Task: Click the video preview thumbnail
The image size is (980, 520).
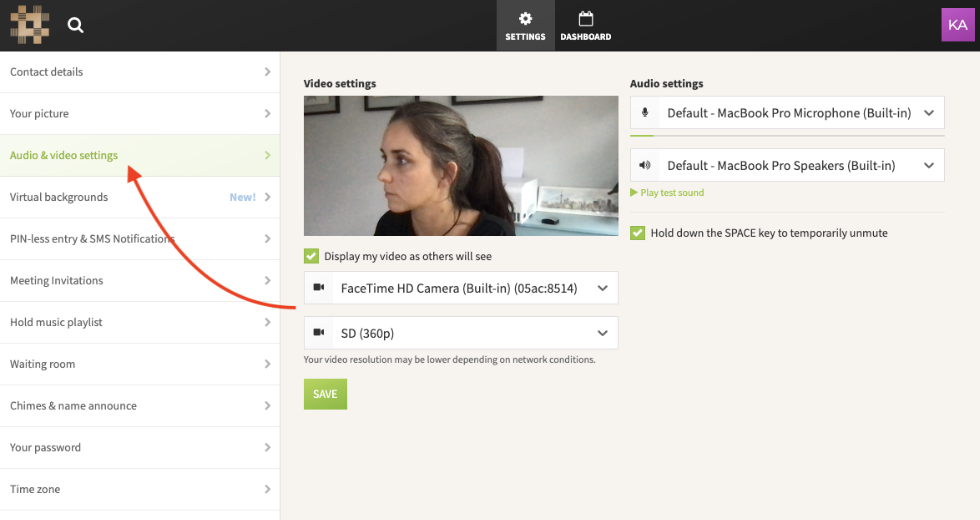Action: pyautogui.click(x=461, y=166)
